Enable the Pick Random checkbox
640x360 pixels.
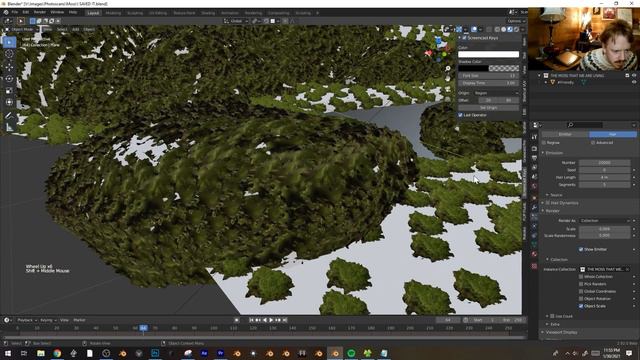pyautogui.click(x=581, y=284)
